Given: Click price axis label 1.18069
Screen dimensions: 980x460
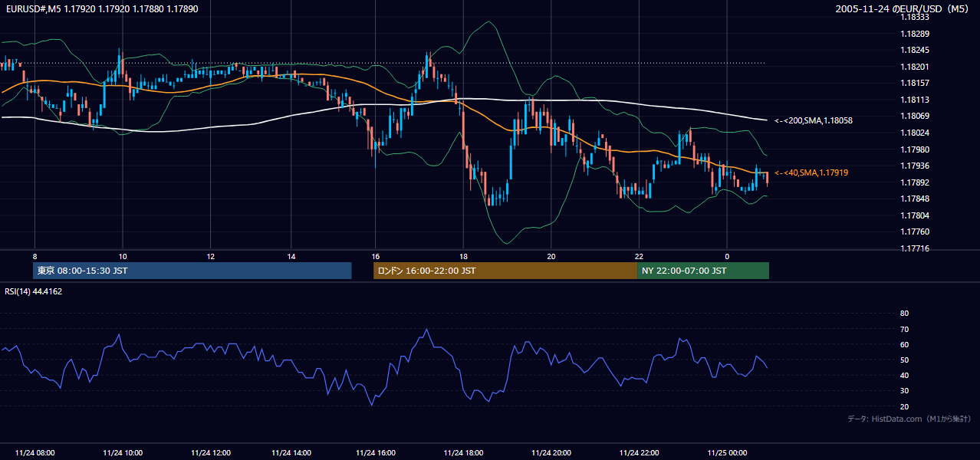Looking at the screenshot, I should pyautogui.click(x=916, y=116).
